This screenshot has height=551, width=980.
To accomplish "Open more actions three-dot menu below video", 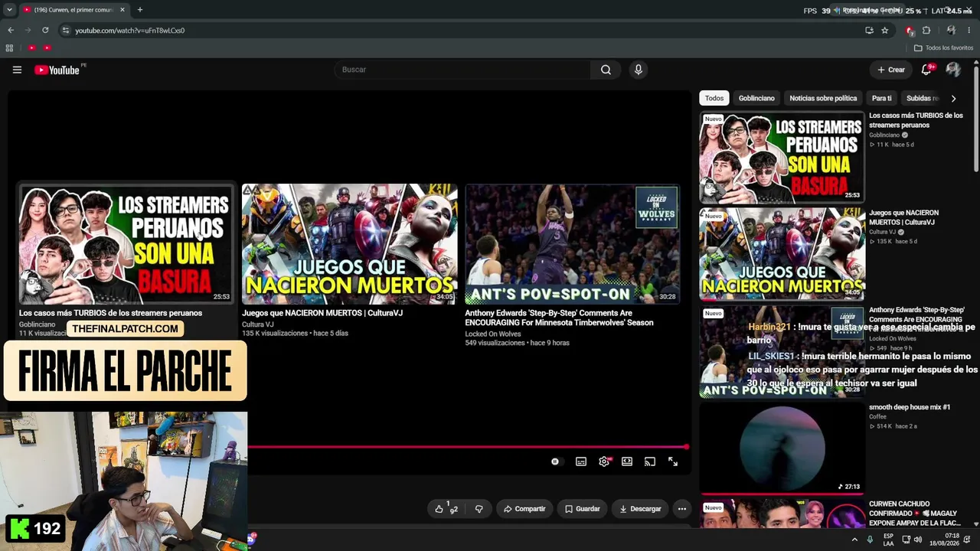I will (682, 509).
